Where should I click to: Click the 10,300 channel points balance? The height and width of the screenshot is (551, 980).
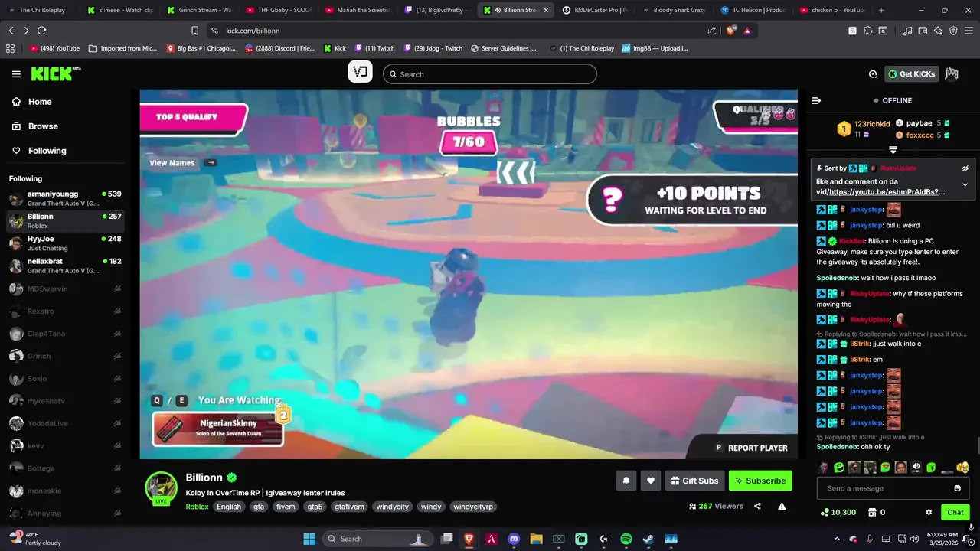838,512
